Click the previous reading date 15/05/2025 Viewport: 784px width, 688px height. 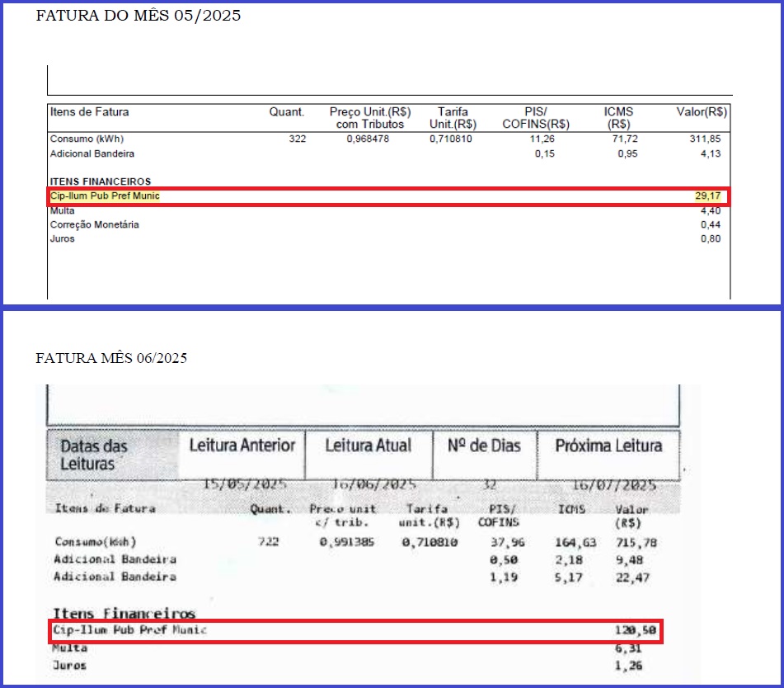tap(238, 485)
